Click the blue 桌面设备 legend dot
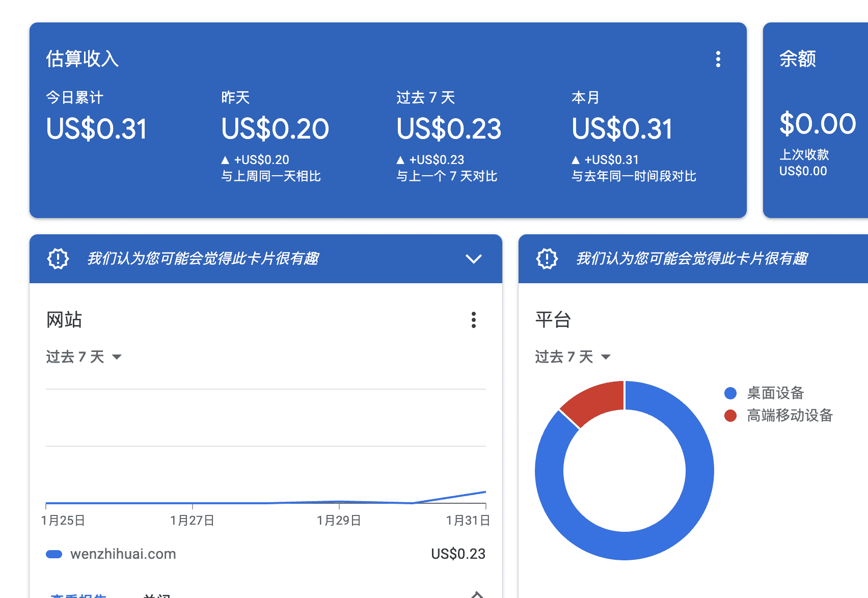The width and height of the screenshot is (868, 598). 730,393
